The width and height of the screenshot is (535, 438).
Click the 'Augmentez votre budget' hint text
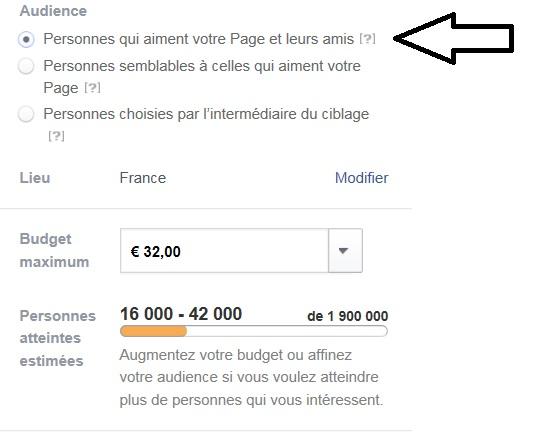(251, 377)
